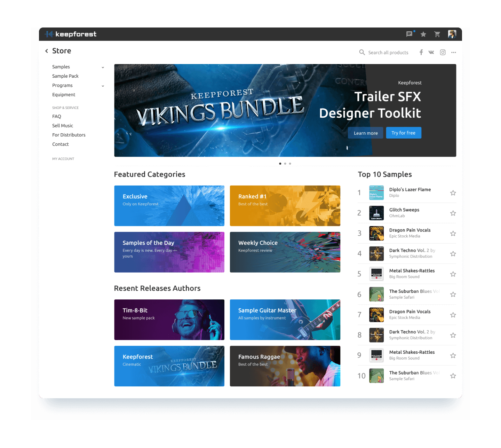Expand the Samples submenu chevron
This screenshot has width=501, height=448.
click(x=103, y=67)
